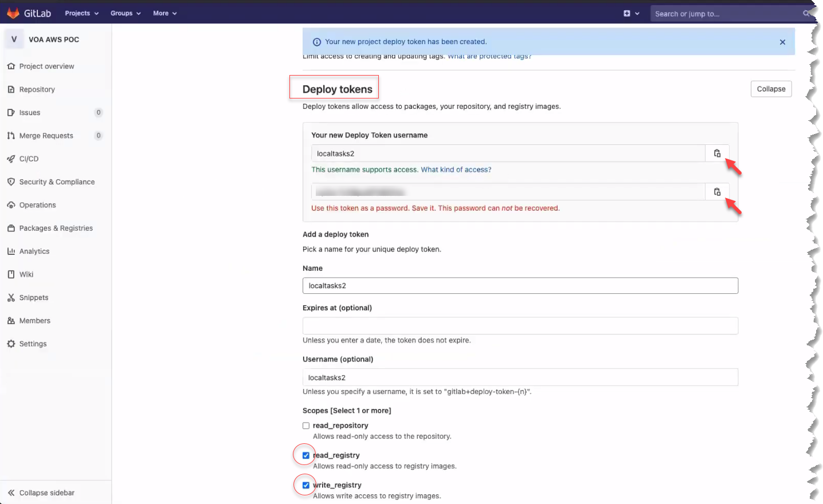Expand the Groups dropdown
The image size is (823, 504).
click(x=126, y=13)
